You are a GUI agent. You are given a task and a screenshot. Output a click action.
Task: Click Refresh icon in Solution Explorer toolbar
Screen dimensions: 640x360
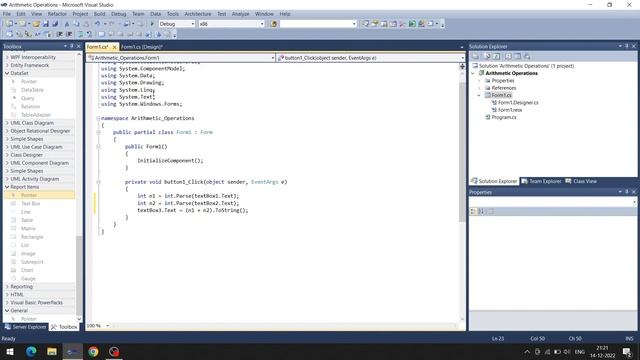point(496,56)
